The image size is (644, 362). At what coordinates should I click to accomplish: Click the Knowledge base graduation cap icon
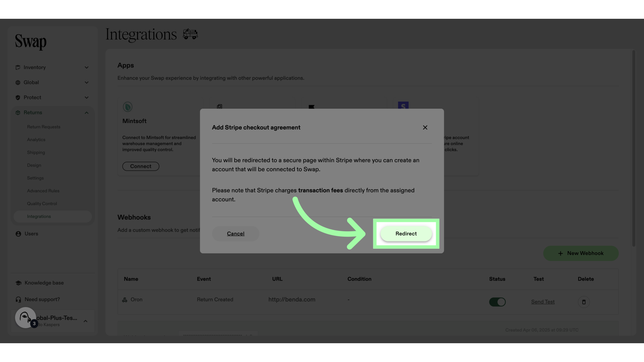click(18, 283)
